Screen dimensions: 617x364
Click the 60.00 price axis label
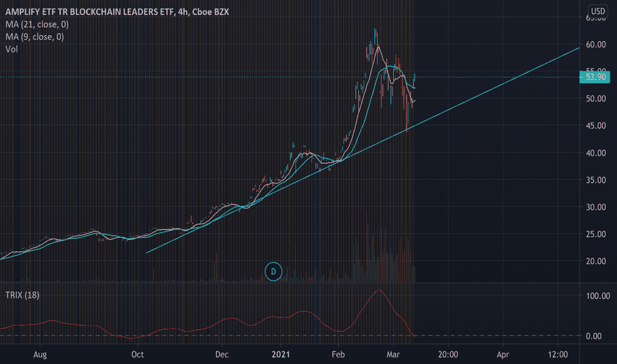pos(596,44)
